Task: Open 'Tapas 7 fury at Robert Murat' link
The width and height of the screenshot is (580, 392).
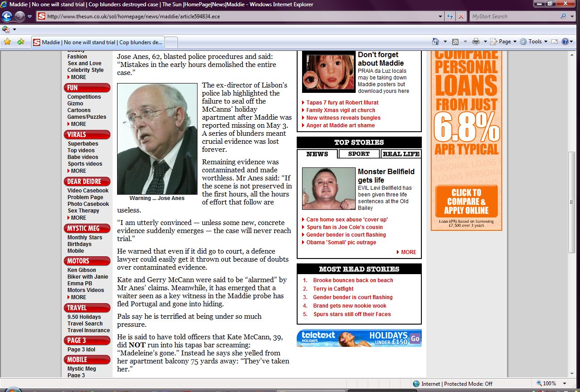Action: 342,103
